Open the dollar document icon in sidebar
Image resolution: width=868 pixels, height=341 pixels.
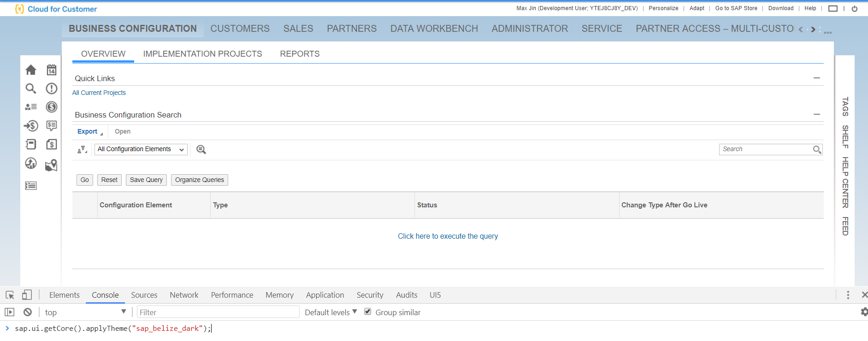pos(52,144)
